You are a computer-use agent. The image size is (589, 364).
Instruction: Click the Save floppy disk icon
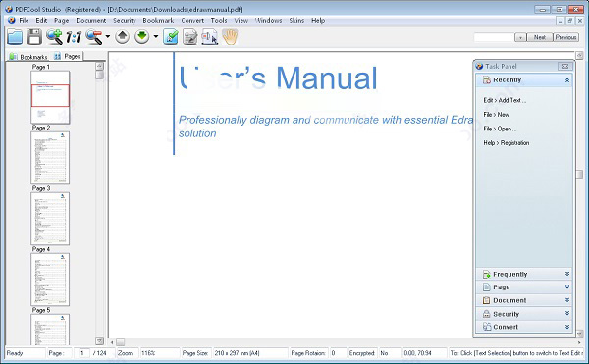point(34,36)
